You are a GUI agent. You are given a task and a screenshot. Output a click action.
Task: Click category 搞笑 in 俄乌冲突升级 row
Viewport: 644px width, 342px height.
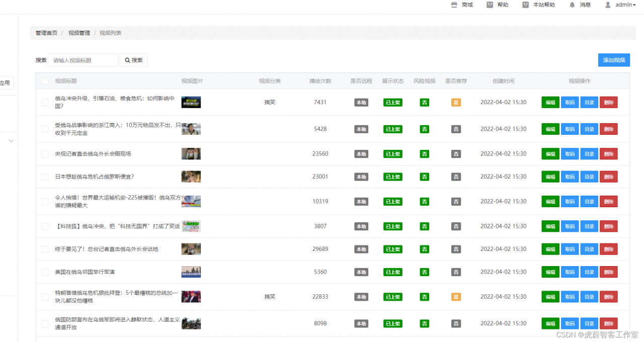click(270, 102)
